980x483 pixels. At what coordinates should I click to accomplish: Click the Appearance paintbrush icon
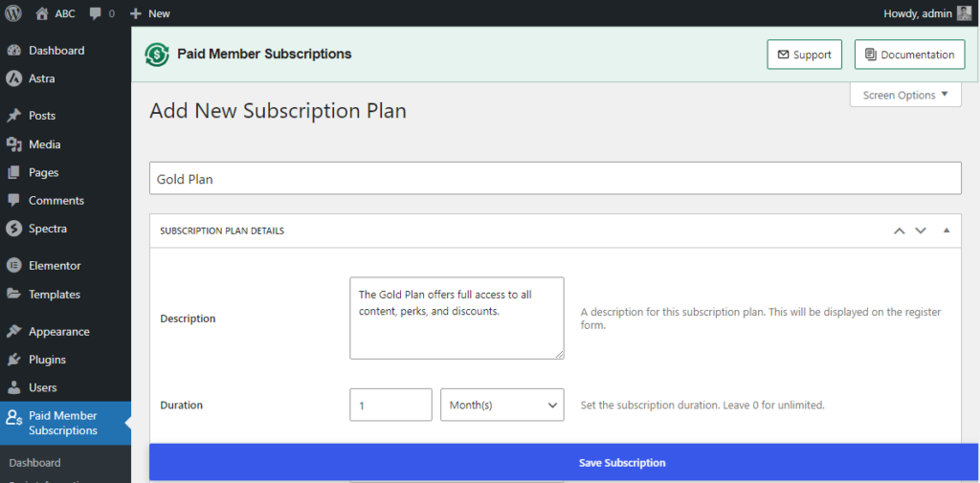[x=13, y=332]
